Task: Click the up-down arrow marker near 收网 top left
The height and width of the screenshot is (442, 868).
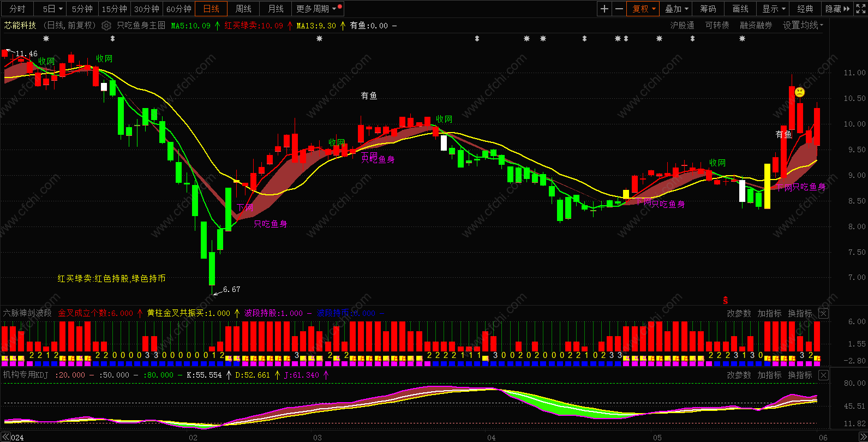Action: tap(112, 39)
